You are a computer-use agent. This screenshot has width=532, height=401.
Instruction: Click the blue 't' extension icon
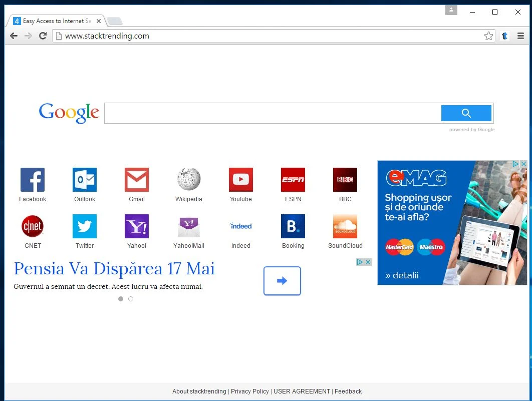click(x=505, y=36)
